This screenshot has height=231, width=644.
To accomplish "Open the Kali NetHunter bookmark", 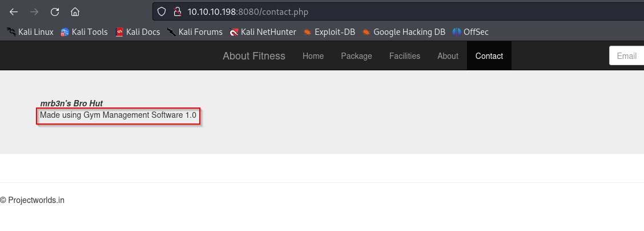I will pyautogui.click(x=263, y=32).
